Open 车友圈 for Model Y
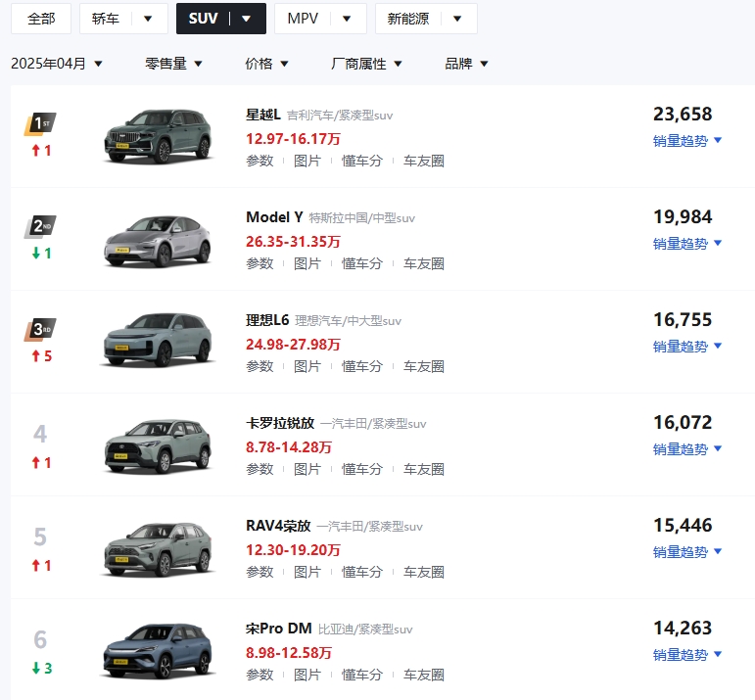This screenshot has width=755, height=700. (x=424, y=263)
